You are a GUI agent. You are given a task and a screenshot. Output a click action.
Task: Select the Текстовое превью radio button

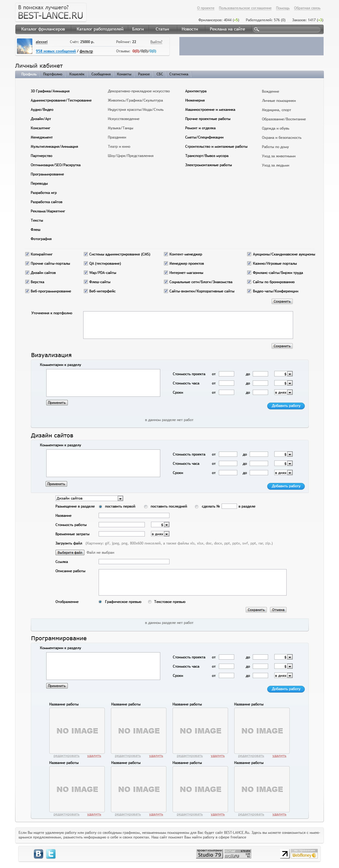pos(150,602)
